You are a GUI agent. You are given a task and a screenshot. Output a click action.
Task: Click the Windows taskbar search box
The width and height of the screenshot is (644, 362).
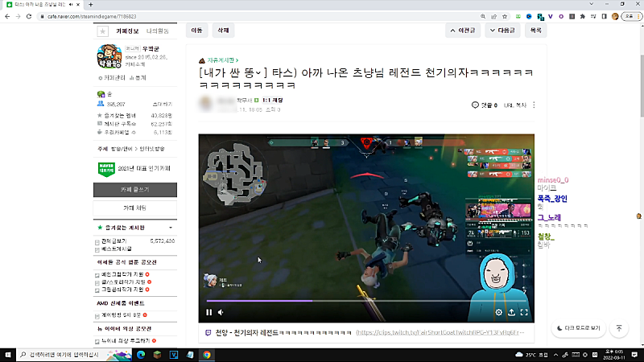pos(74,355)
